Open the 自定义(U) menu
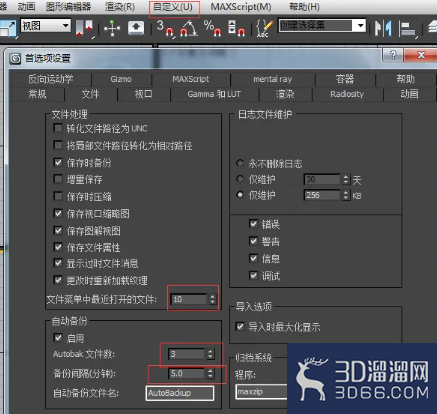The height and width of the screenshot is (414, 437). pyautogui.click(x=173, y=7)
